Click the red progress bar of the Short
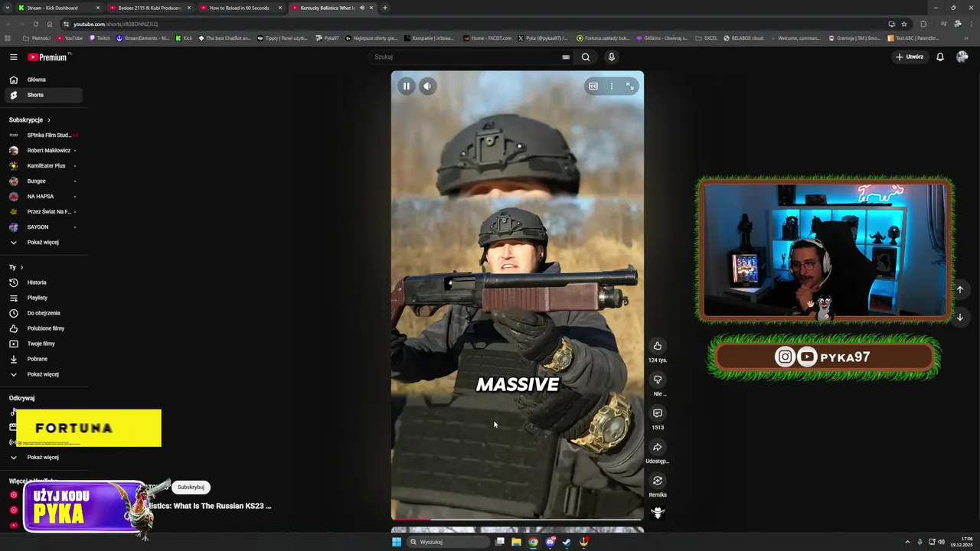The width and height of the screenshot is (980, 551). point(411,520)
